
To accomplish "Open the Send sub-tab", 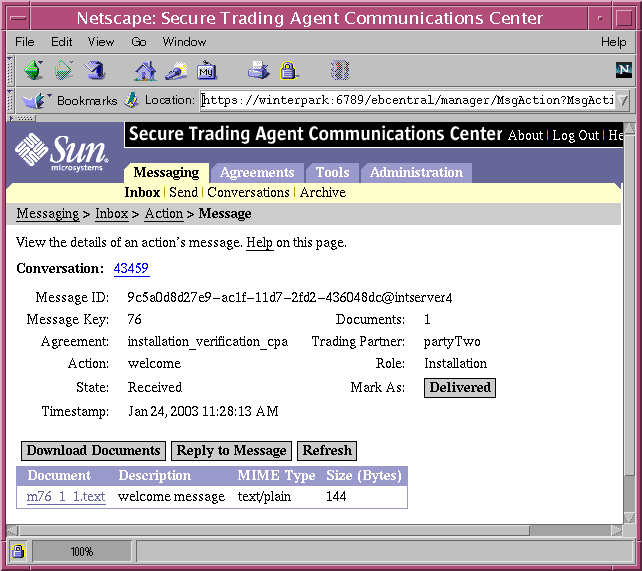I will (x=183, y=192).
